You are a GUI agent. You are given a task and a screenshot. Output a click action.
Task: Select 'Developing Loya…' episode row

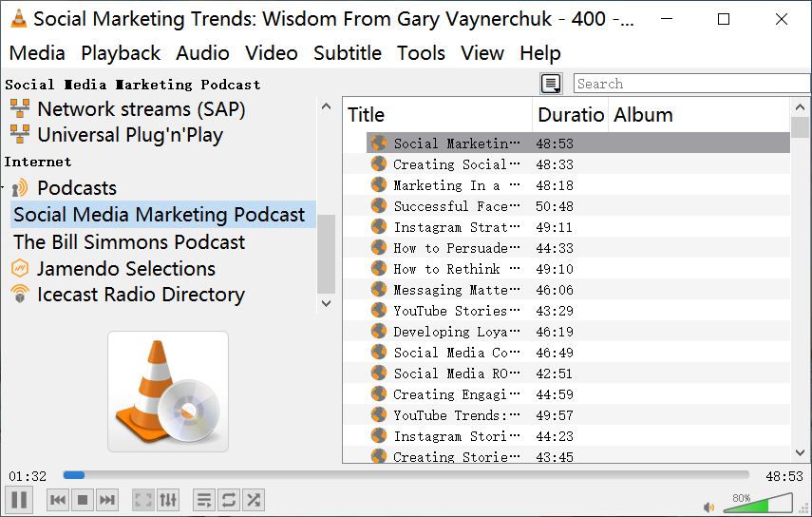coord(578,332)
